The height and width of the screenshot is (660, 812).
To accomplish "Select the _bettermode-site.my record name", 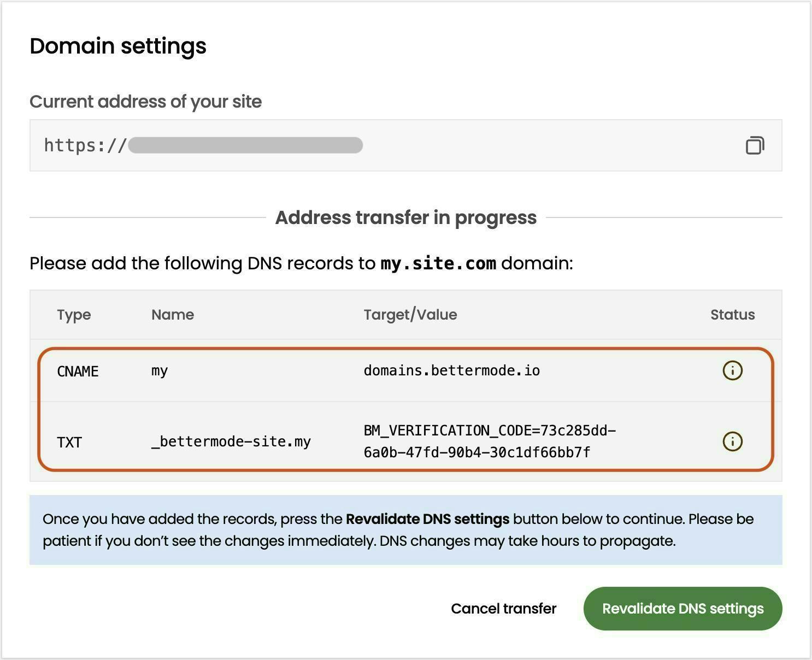I will [231, 441].
